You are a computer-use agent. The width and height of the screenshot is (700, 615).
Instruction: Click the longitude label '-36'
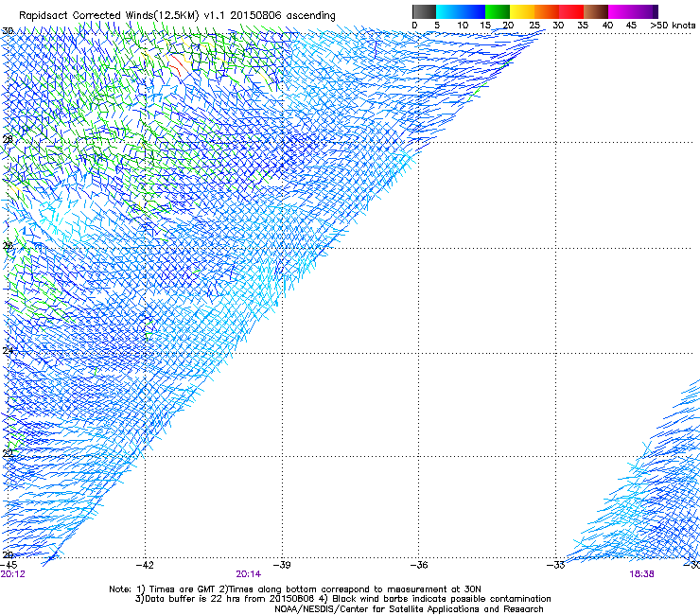[418, 565]
